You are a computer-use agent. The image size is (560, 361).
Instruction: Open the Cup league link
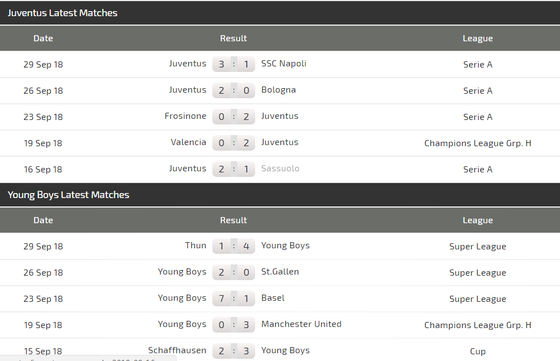(x=478, y=352)
